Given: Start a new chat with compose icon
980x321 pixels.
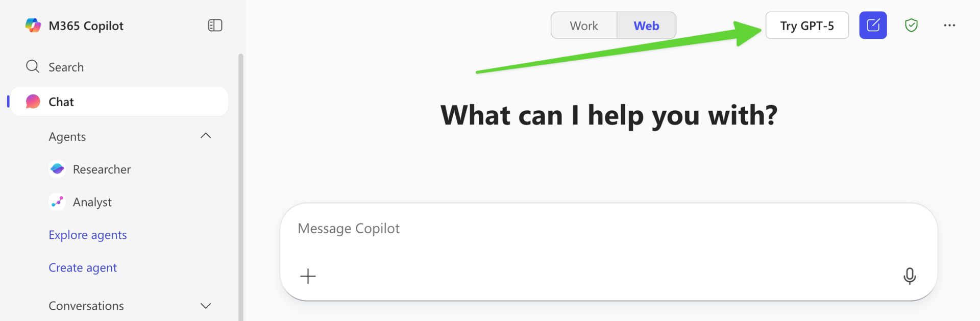Looking at the screenshot, I should (x=873, y=25).
